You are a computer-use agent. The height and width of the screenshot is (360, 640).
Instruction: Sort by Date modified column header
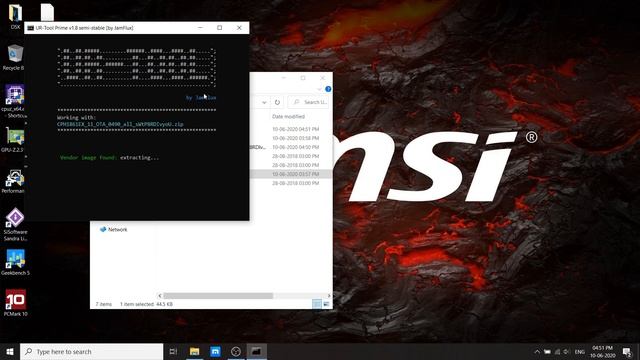click(x=288, y=116)
